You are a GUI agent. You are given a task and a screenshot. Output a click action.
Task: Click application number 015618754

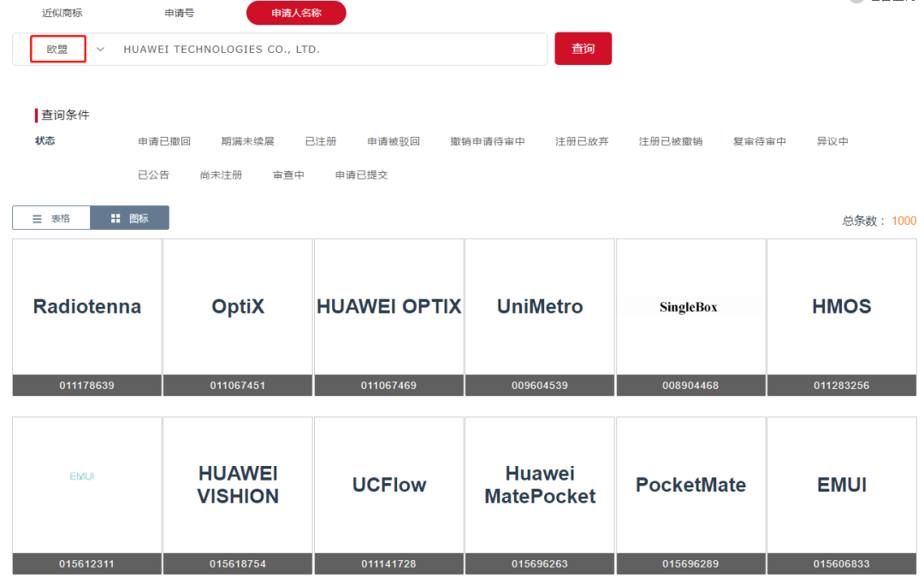[x=238, y=563]
